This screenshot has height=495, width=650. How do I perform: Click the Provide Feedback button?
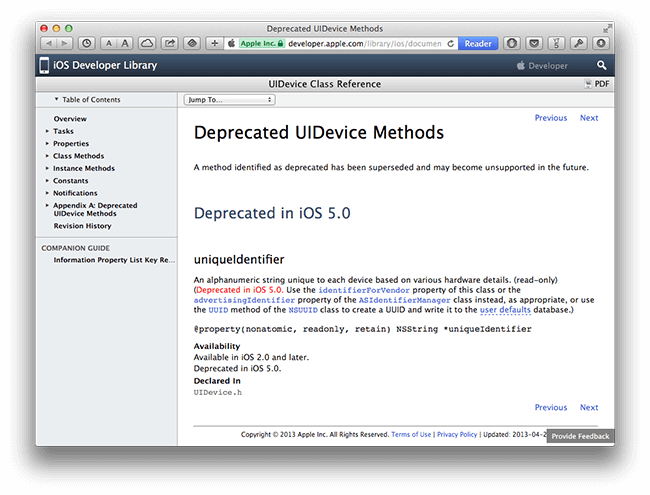(580, 436)
